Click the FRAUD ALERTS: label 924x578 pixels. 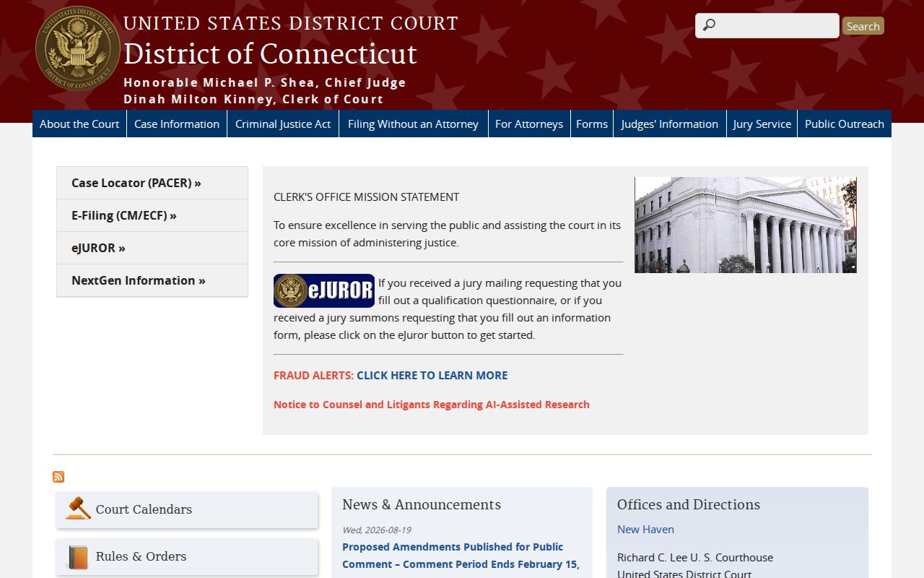314,376
